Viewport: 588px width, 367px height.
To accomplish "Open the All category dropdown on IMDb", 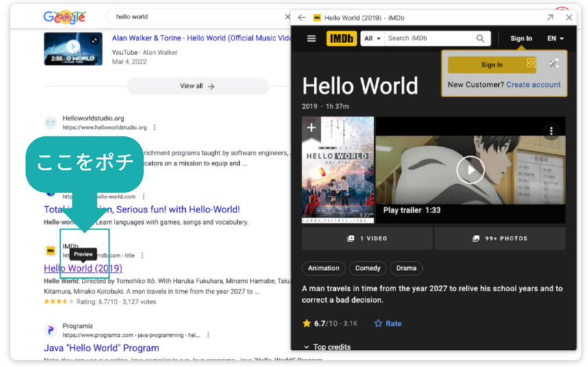I will click(x=372, y=38).
